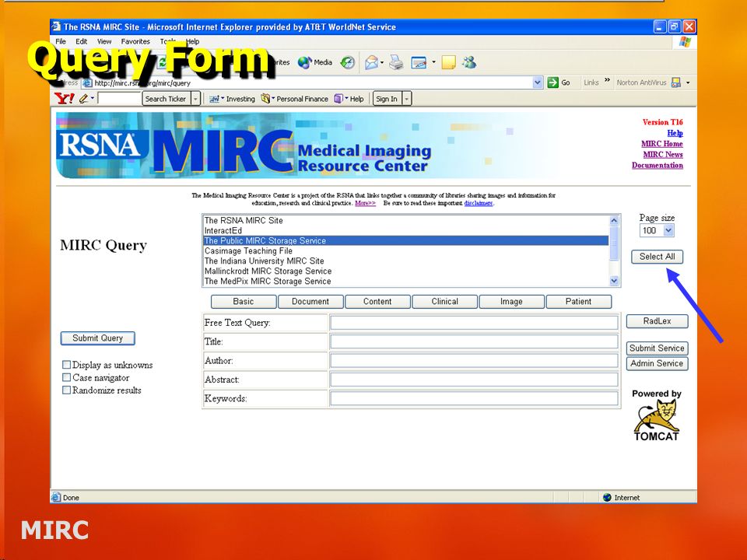Viewport: 747px width, 560px height.
Task: Open the Edit toolbar dropdown arrow
Action: click(433, 62)
